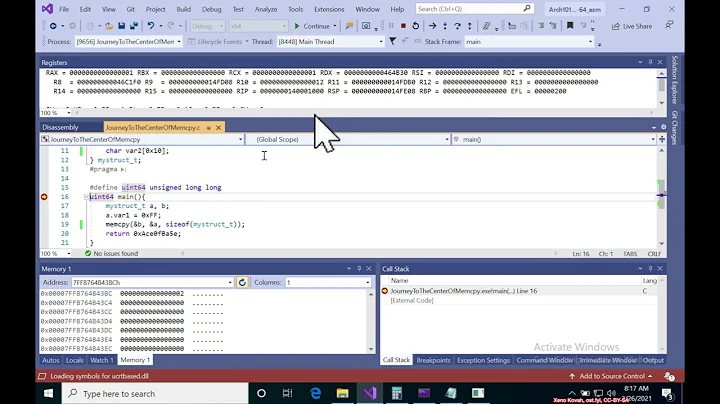This screenshot has width=720, height=404.
Task: Click the Restart debugging icon
Action: (x=416, y=26)
